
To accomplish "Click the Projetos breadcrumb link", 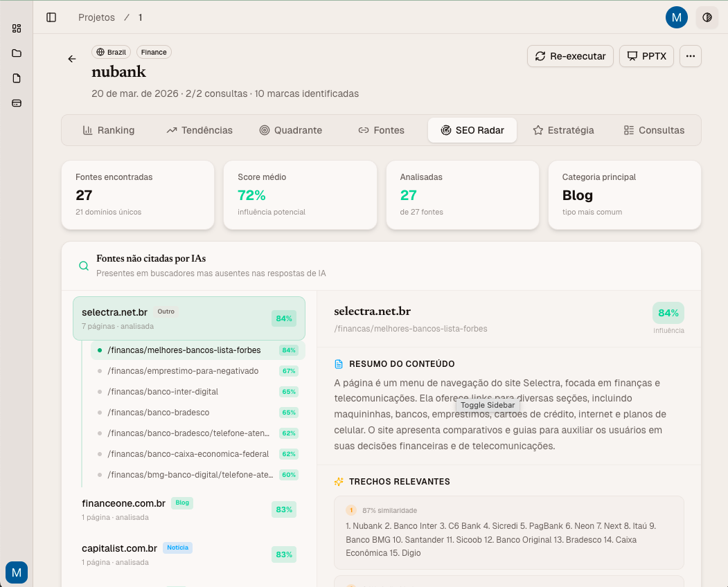I will (96, 17).
